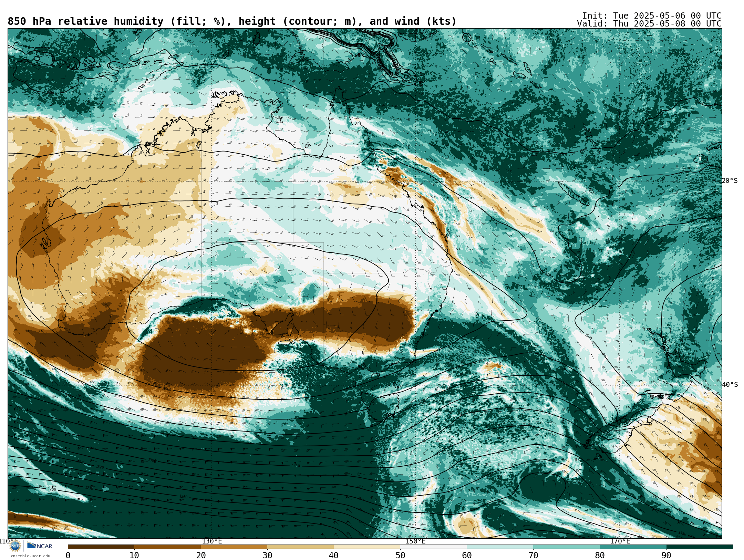Click the '150°E' longitude label

pos(415,541)
